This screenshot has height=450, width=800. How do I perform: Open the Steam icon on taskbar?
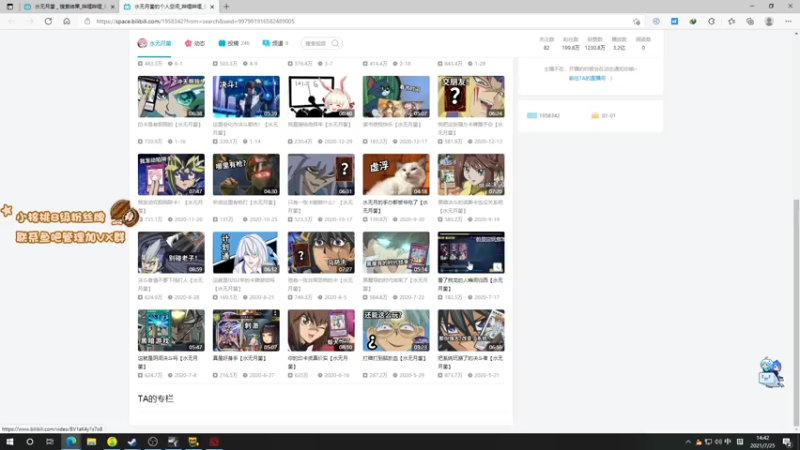tap(132, 442)
